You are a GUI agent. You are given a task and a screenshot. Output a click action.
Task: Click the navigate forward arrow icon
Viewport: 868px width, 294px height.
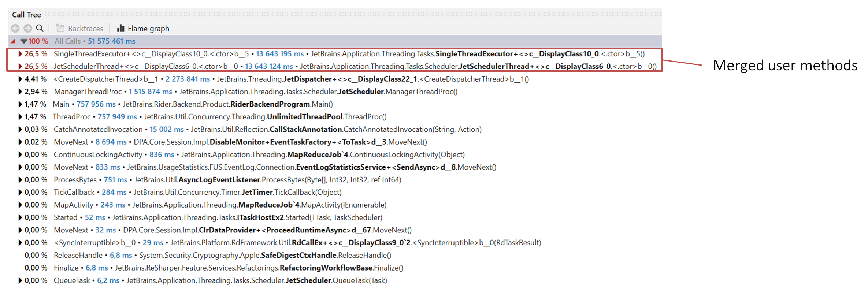[x=27, y=28]
